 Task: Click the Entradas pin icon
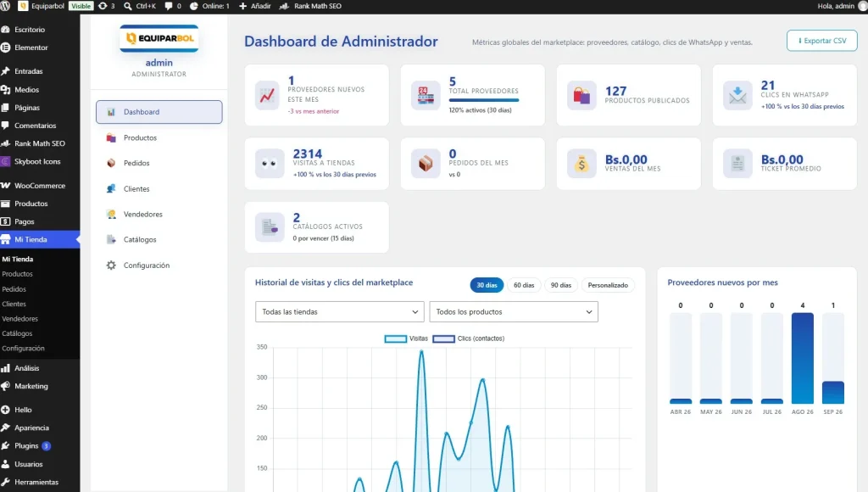(x=6, y=71)
